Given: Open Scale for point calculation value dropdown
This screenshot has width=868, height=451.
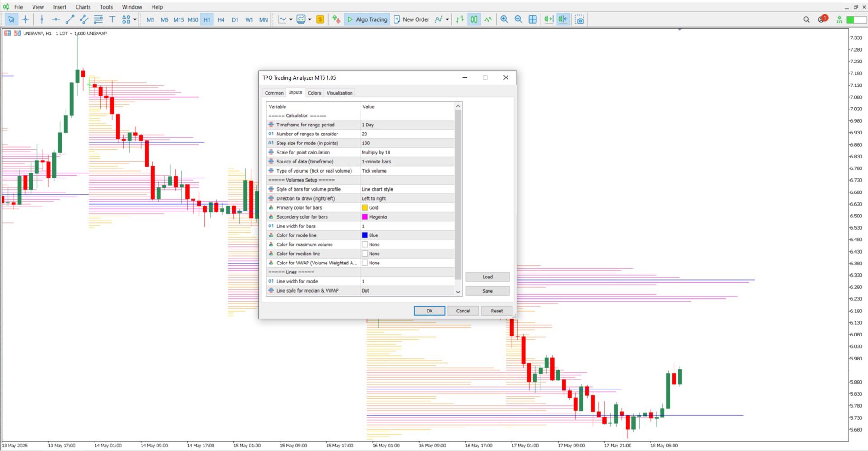Looking at the screenshot, I should (x=407, y=152).
